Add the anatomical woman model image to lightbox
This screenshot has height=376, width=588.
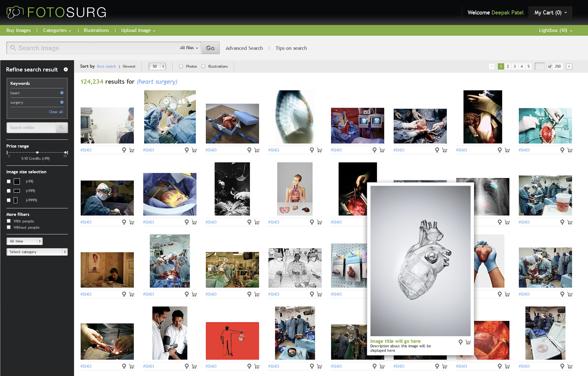312,222
